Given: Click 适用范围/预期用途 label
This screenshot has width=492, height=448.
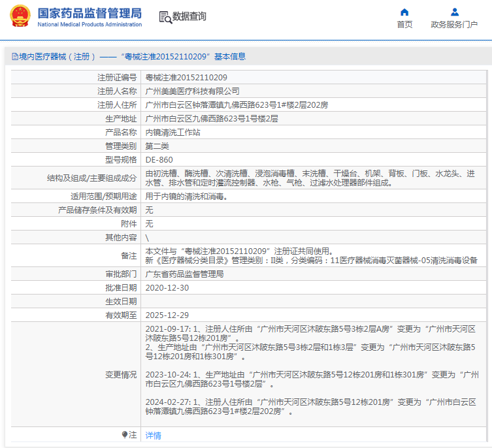Looking at the screenshot, I should point(103,197).
